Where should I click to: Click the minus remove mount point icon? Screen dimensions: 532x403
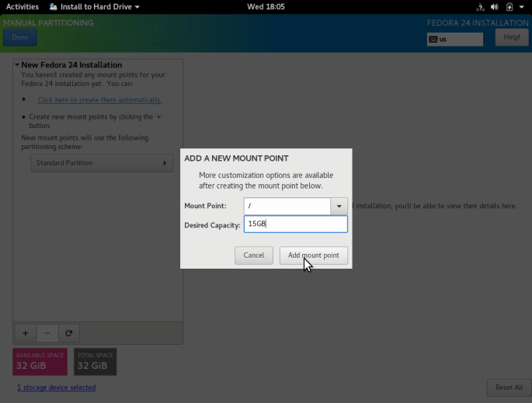pos(47,333)
